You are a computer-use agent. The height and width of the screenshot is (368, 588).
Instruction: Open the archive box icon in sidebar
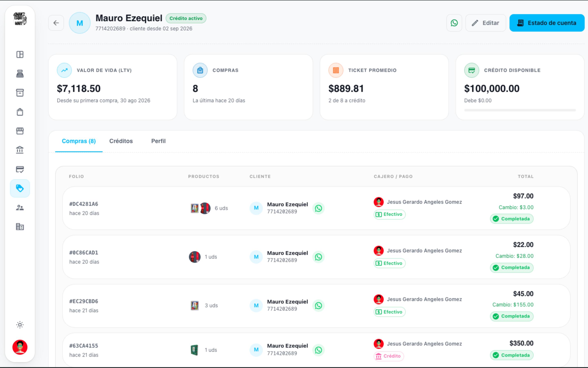point(20,93)
